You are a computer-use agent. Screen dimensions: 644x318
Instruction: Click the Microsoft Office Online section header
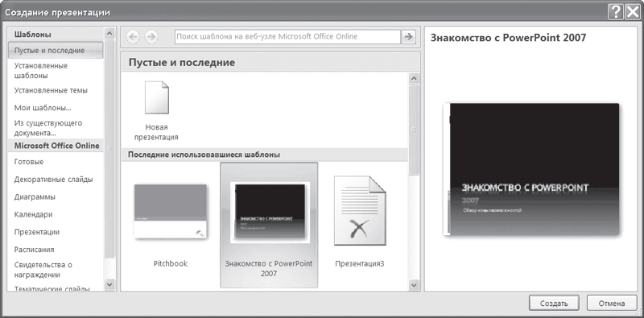[56, 146]
